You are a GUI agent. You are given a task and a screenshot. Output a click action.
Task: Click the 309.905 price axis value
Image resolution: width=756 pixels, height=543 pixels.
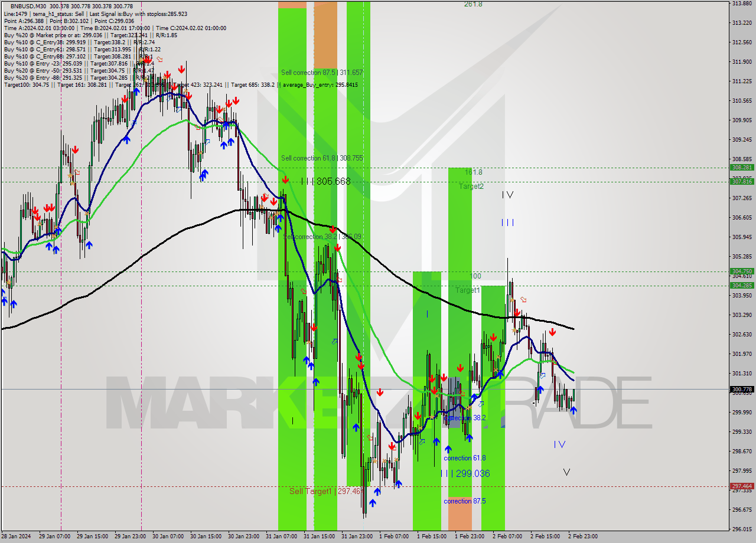(742, 120)
